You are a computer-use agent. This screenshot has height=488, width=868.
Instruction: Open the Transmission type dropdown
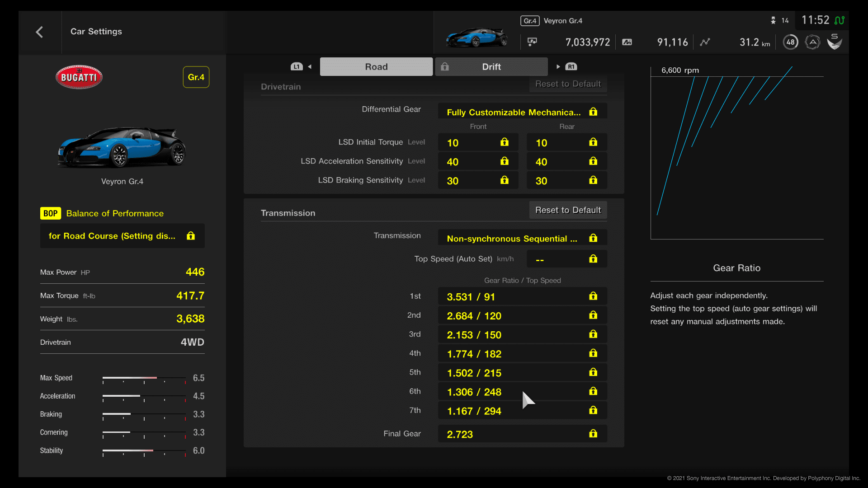point(522,238)
